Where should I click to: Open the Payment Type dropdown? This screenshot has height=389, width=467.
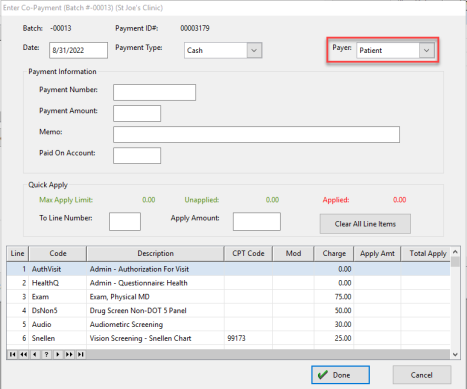pos(254,50)
